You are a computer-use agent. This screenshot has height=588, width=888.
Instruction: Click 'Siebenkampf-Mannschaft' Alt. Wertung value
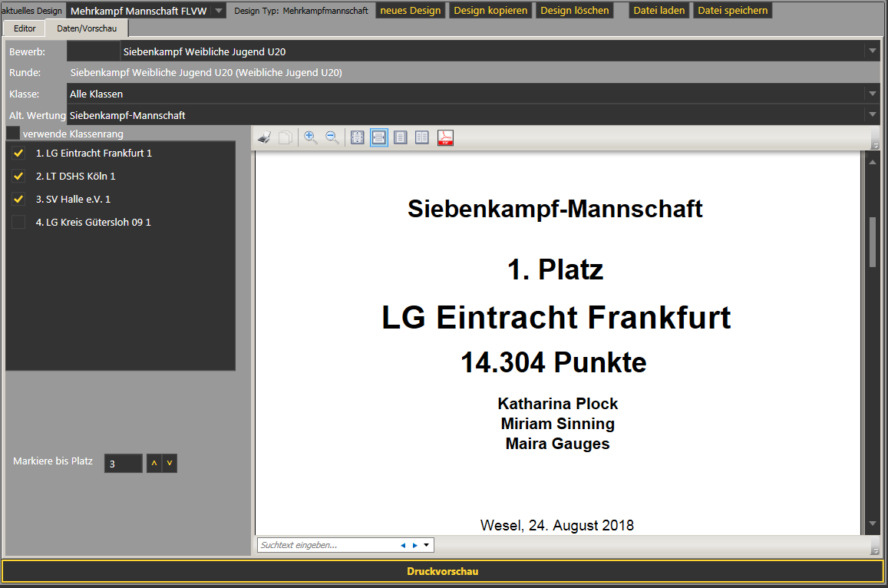coord(127,116)
